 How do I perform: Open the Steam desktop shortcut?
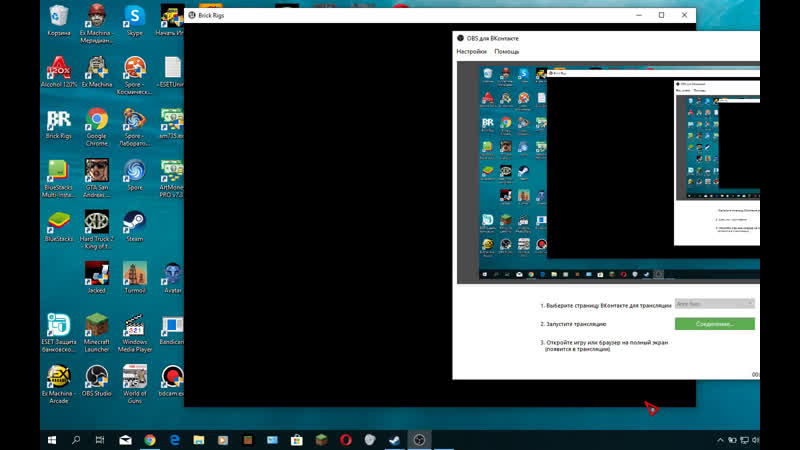coord(135,227)
